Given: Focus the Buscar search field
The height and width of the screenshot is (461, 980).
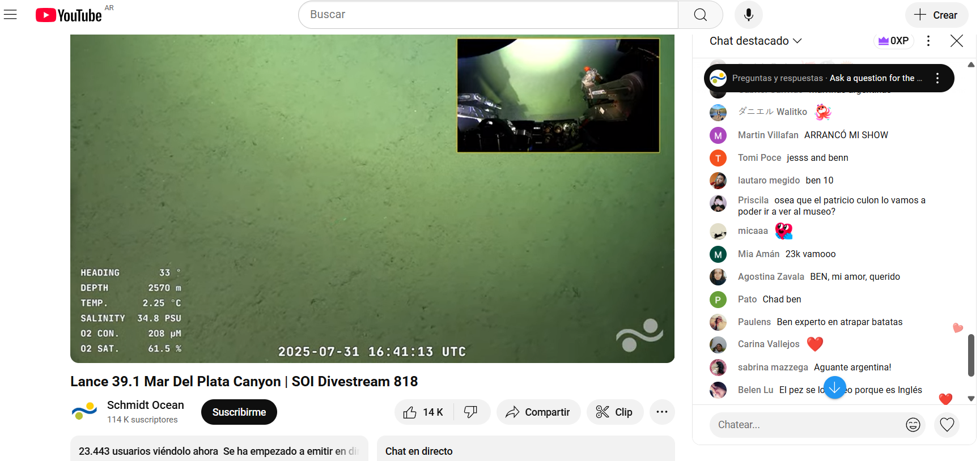Looking at the screenshot, I should [x=488, y=15].
